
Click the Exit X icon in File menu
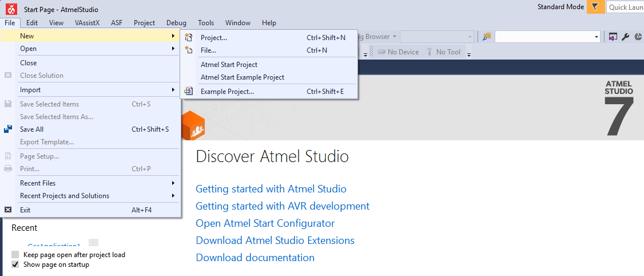coord(8,210)
